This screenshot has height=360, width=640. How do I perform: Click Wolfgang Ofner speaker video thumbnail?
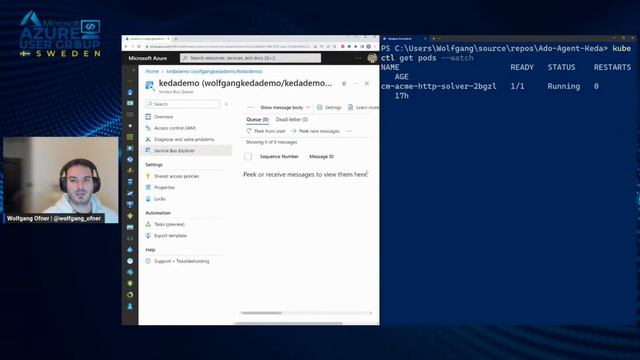click(61, 180)
